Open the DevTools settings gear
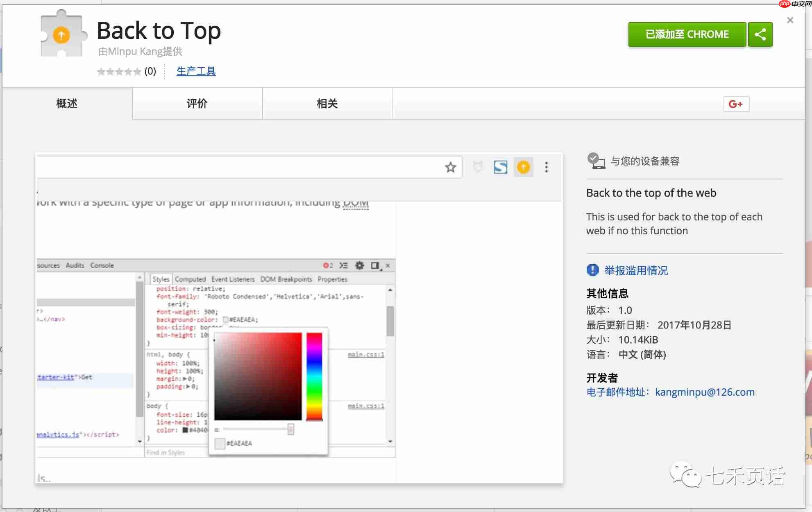This screenshot has width=812, height=512. pyautogui.click(x=359, y=265)
